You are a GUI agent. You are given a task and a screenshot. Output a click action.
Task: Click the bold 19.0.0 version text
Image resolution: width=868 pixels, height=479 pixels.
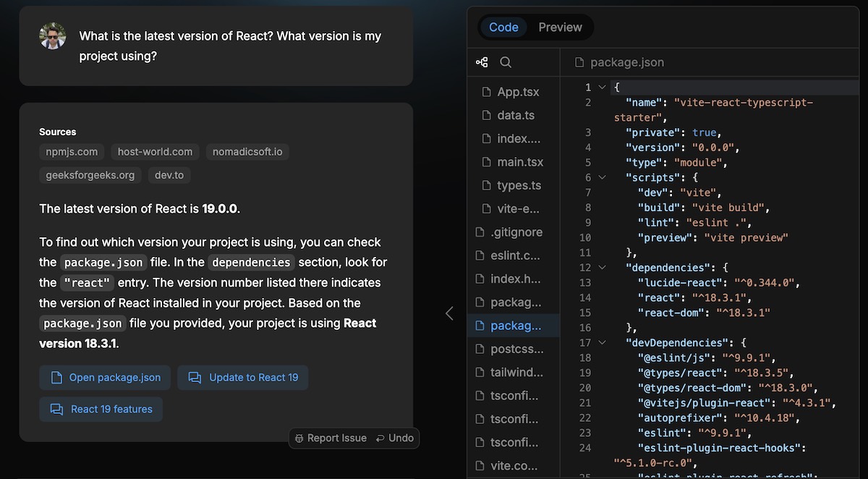coord(219,209)
